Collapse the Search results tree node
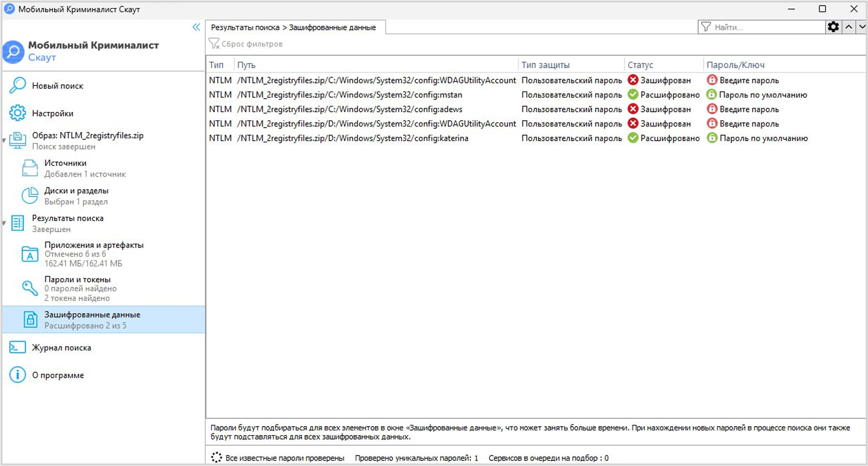This screenshot has height=466, width=868. pyautogui.click(x=4, y=223)
